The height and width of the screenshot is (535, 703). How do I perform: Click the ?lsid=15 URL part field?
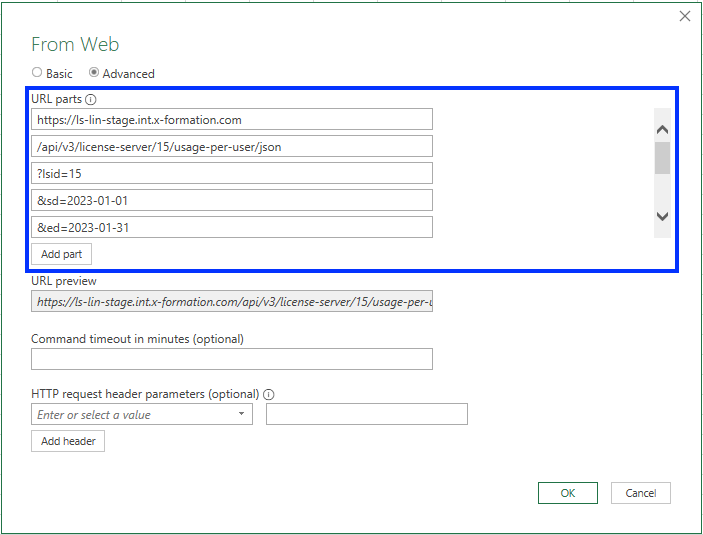click(232, 173)
